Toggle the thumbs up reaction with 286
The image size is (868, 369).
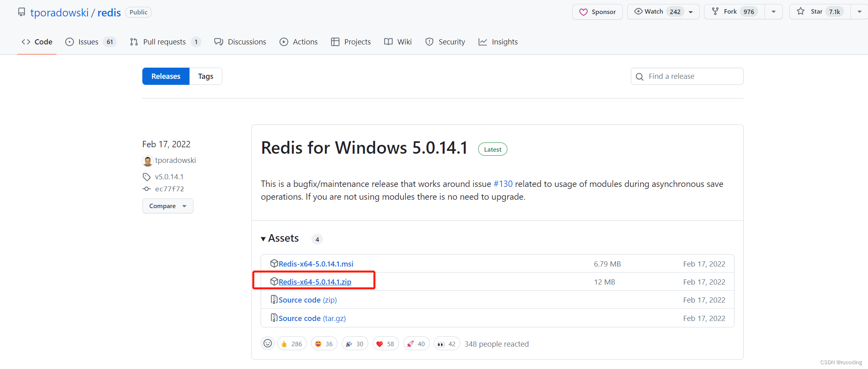click(x=292, y=344)
